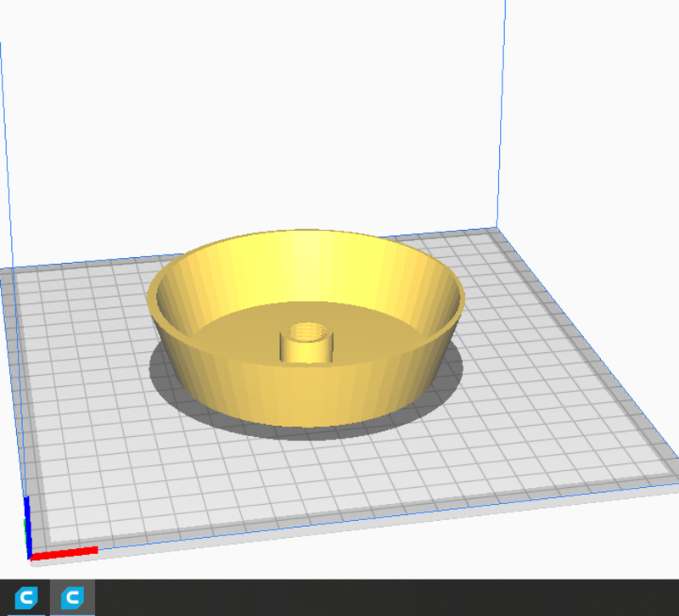The image size is (679, 616).
Task: Click the flat inner floor of the bowl
Action: [x=382, y=327]
